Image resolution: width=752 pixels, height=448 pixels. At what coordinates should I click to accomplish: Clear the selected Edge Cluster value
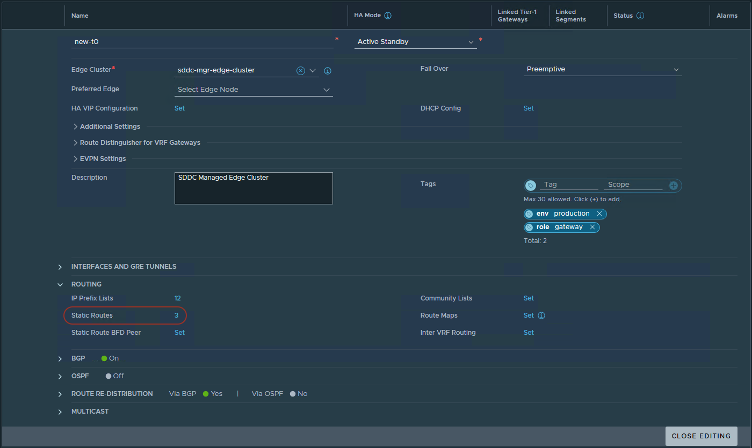click(x=300, y=70)
